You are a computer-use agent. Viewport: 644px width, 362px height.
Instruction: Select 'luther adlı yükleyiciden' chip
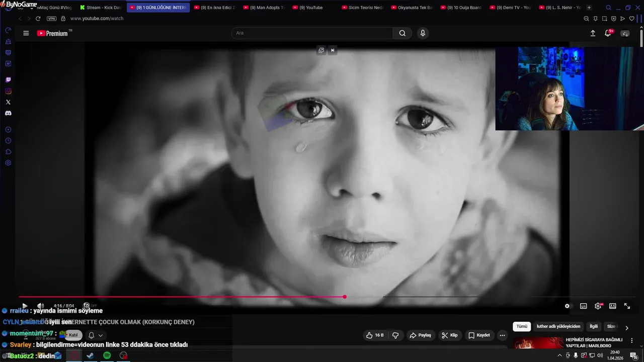558,327
